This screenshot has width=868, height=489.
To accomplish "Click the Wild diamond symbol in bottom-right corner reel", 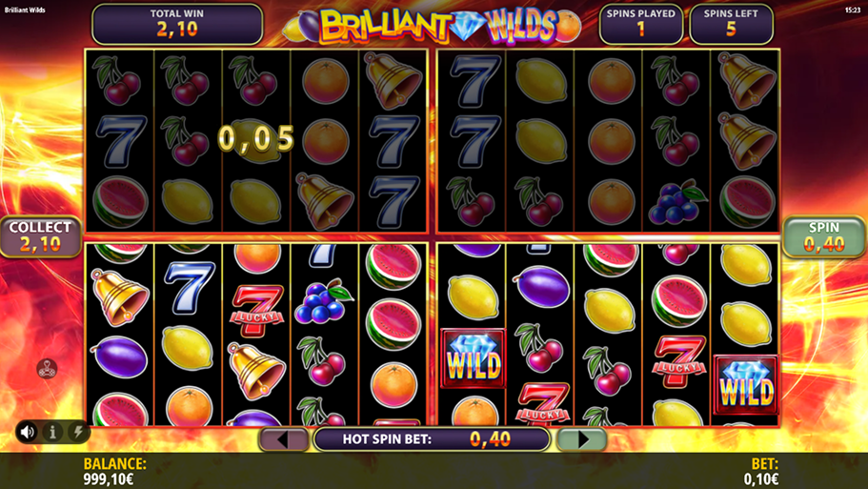I will tap(746, 385).
